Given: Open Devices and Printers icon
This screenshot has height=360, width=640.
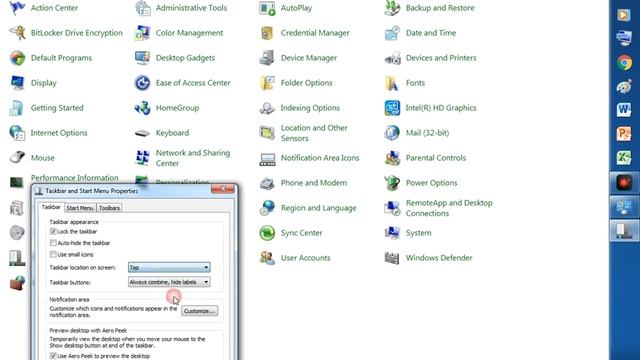Looking at the screenshot, I should click(x=392, y=58).
